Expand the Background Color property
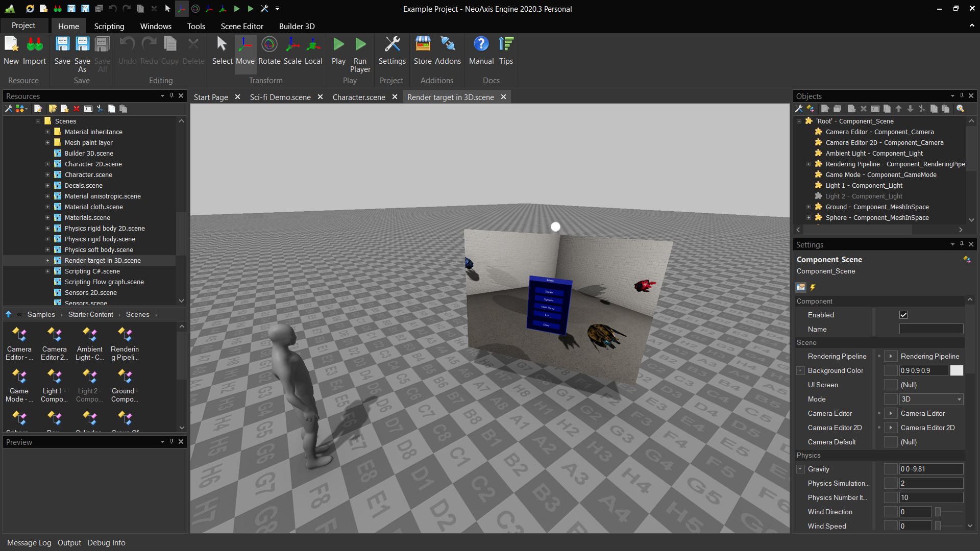 point(800,371)
